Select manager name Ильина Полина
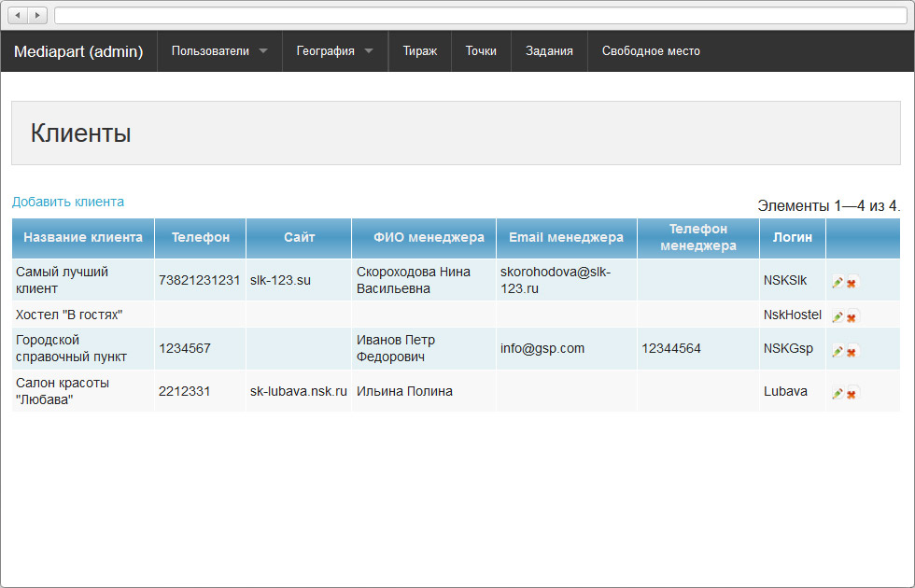This screenshot has width=915, height=588. tap(404, 391)
